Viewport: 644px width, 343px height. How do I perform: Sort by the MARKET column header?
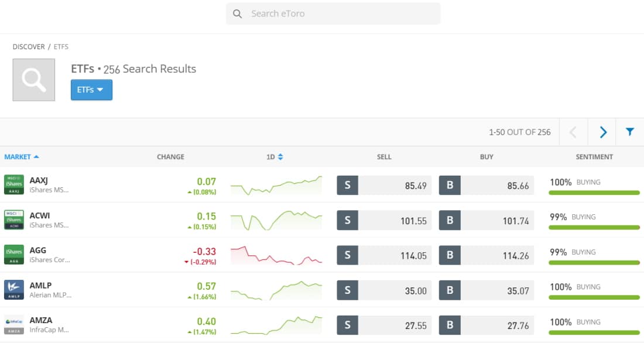tap(21, 157)
